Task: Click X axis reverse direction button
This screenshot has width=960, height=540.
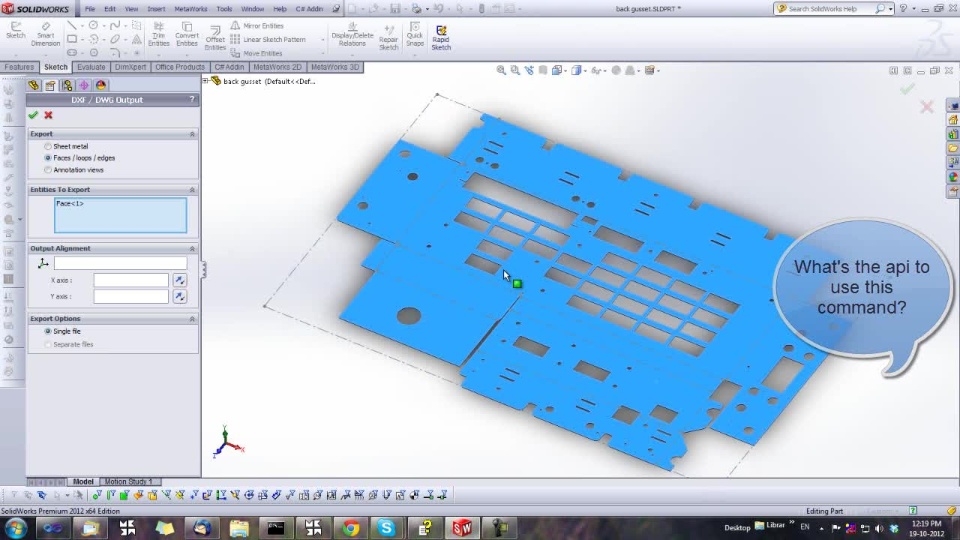Action: coord(179,280)
